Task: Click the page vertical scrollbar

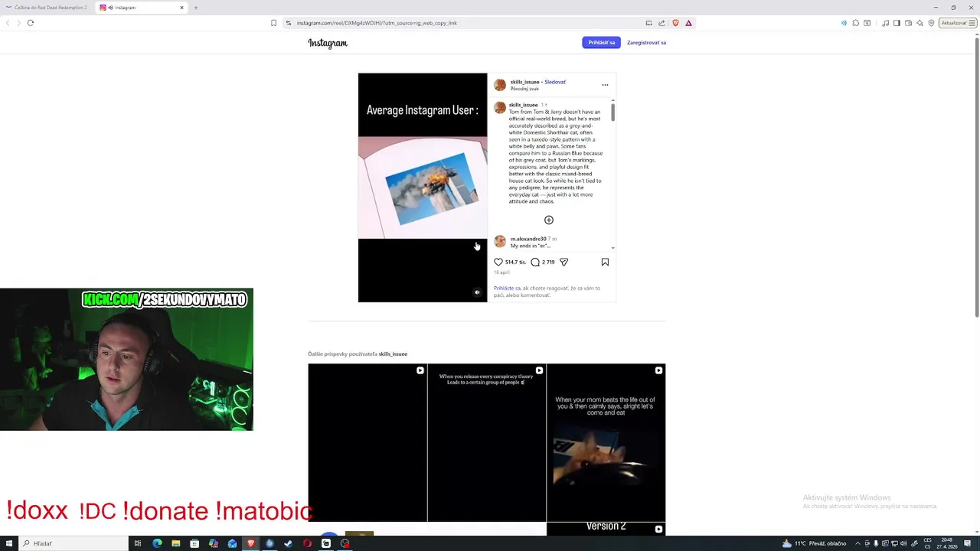Action: pyautogui.click(x=977, y=176)
